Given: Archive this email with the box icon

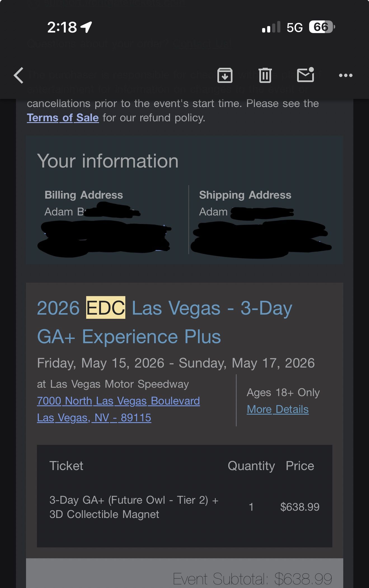Looking at the screenshot, I should tap(225, 75).
